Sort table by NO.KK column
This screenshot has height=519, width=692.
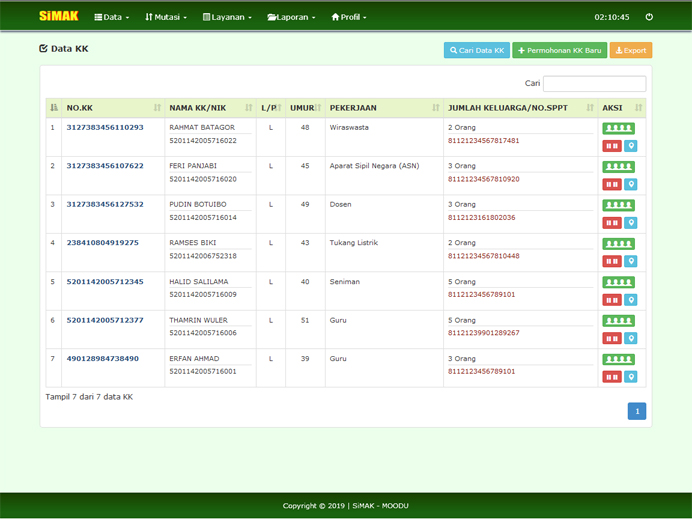point(110,107)
